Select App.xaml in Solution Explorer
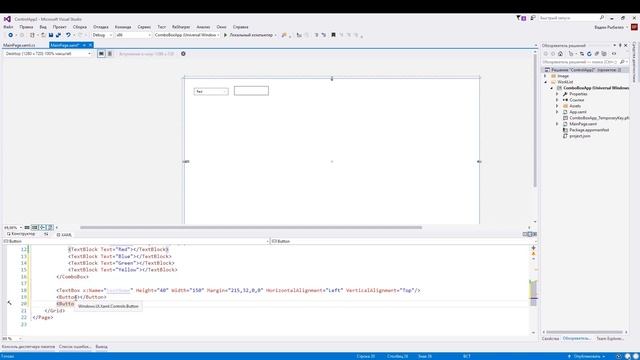Screen dimensions: 640x360 pos(578,112)
